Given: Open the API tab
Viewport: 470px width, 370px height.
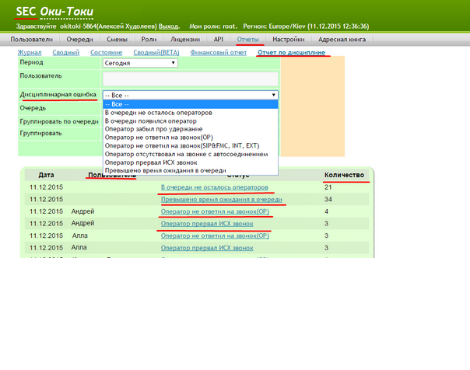Looking at the screenshot, I should click(218, 39).
